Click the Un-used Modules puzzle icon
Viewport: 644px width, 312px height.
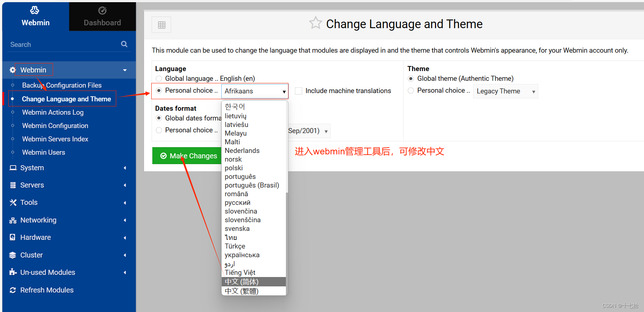click(x=13, y=272)
